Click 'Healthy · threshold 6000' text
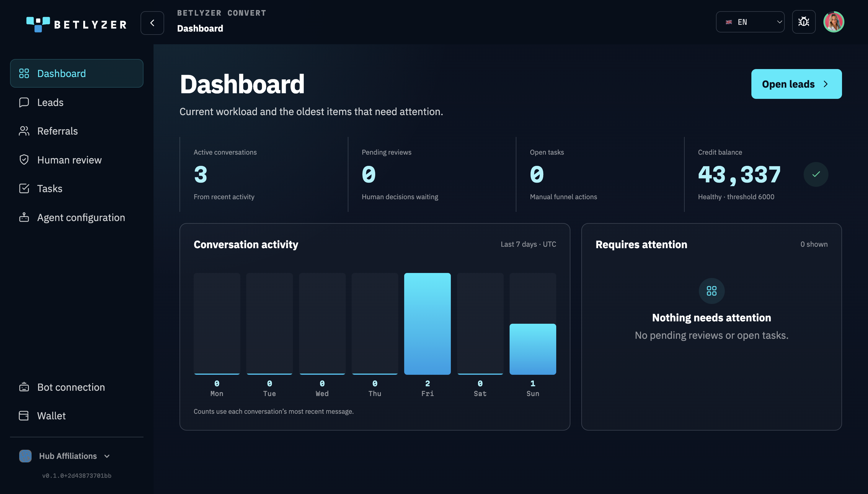 (736, 197)
